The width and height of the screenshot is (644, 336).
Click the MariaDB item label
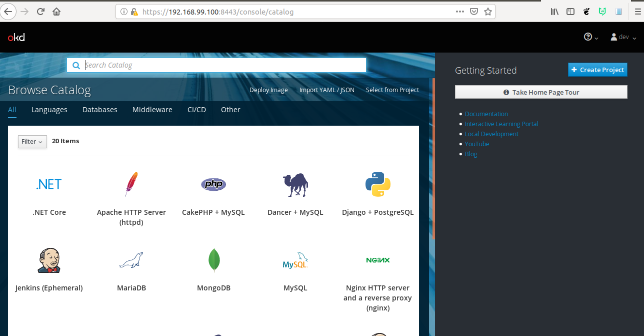coord(131,288)
